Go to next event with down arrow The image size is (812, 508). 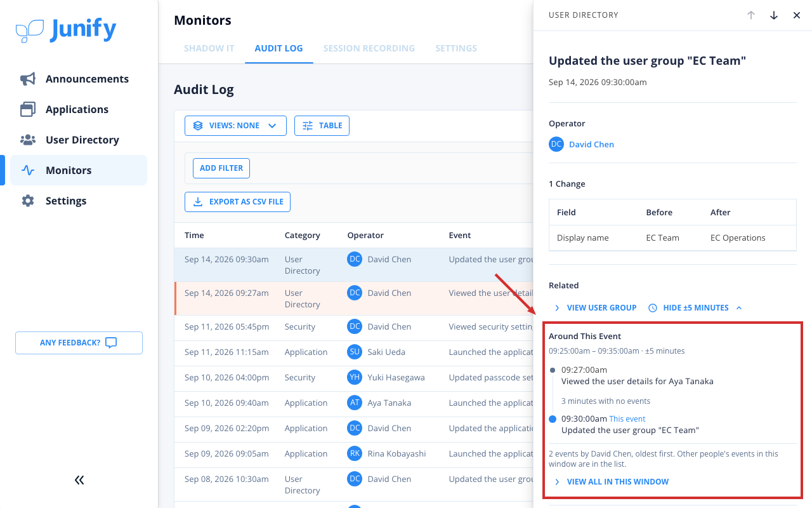click(774, 15)
